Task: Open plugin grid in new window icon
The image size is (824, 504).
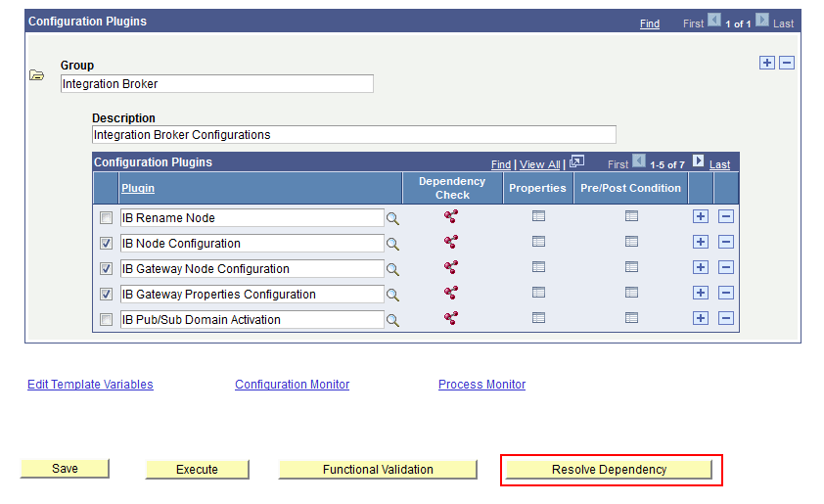Action: [577, 161]
